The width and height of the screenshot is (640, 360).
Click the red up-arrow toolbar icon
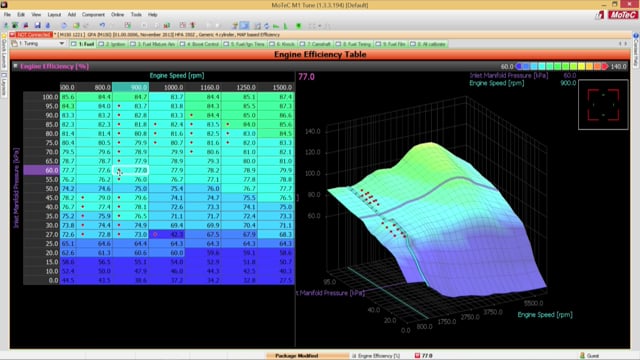(192, 25)
